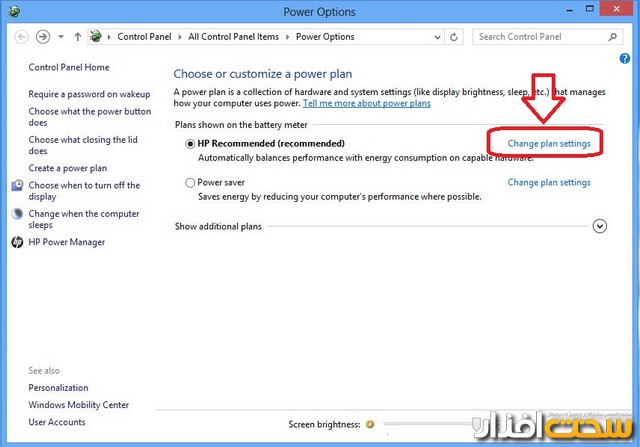Click the Search Control Panel field

coord(547,37)
